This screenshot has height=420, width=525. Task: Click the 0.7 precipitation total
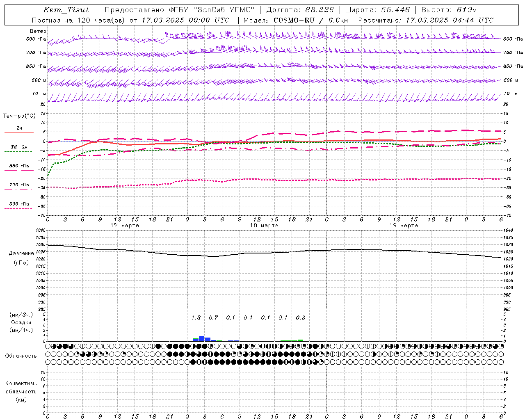213,318
